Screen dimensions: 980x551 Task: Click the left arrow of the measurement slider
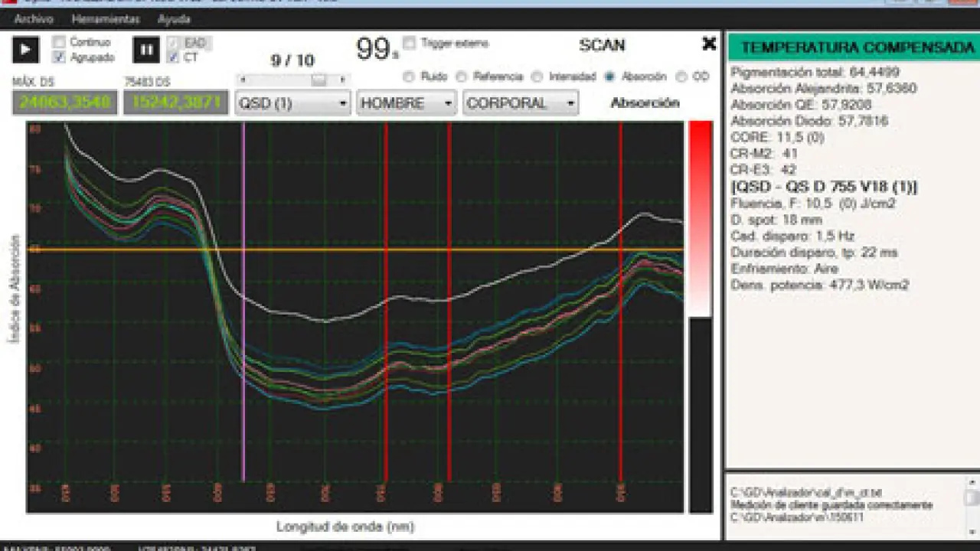click(243, 80)
